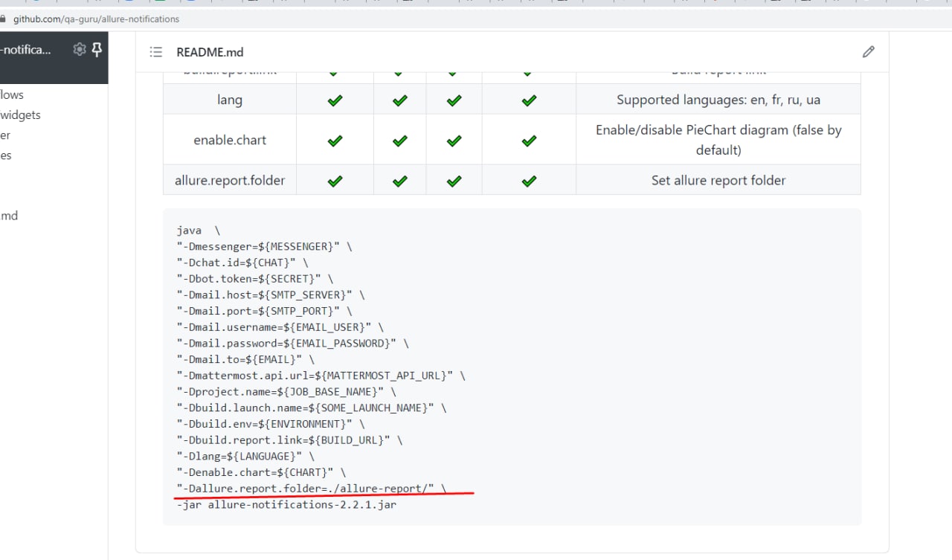Click the -Dbuild.launch.name code line
The height and width of the screenshot is (560, 952).
(312, 408)
